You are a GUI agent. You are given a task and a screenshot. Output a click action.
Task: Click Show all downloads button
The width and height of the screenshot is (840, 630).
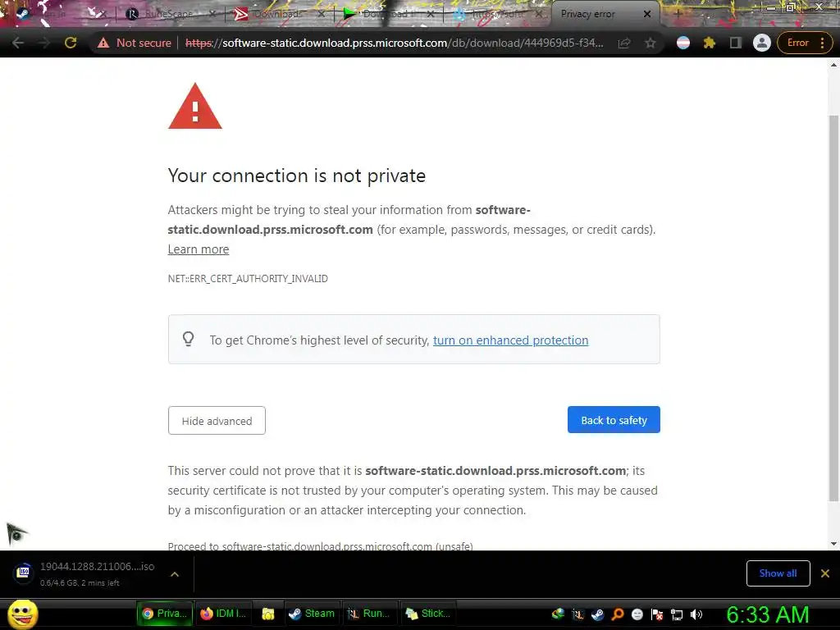coord(778,573)
